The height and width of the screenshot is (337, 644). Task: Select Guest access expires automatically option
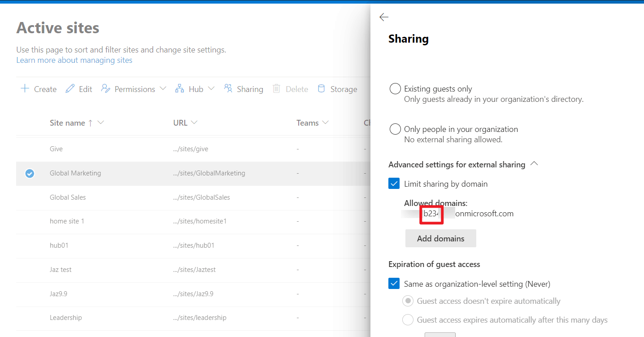[x=408, y=320]
